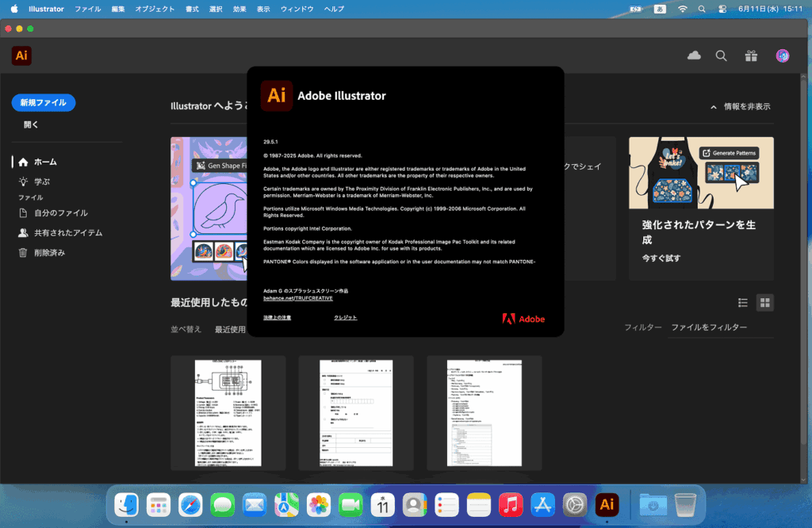Open 法律上の注意 link
Viewport: 812px width, 528px height.
point(277,317)
